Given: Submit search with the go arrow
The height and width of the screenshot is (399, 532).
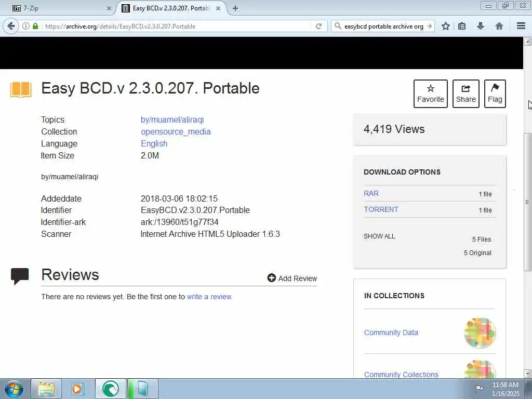Looking at the screenshot, I should [430, 26].
